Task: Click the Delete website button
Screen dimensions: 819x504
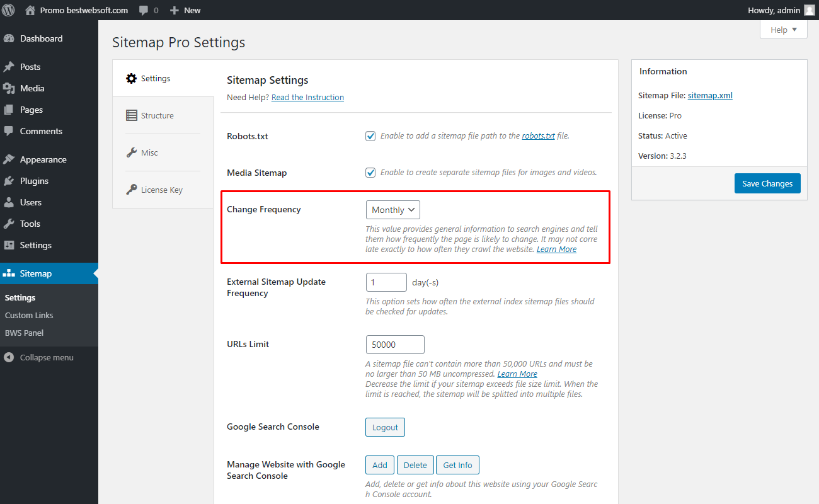Action: [x=415, y=465]
